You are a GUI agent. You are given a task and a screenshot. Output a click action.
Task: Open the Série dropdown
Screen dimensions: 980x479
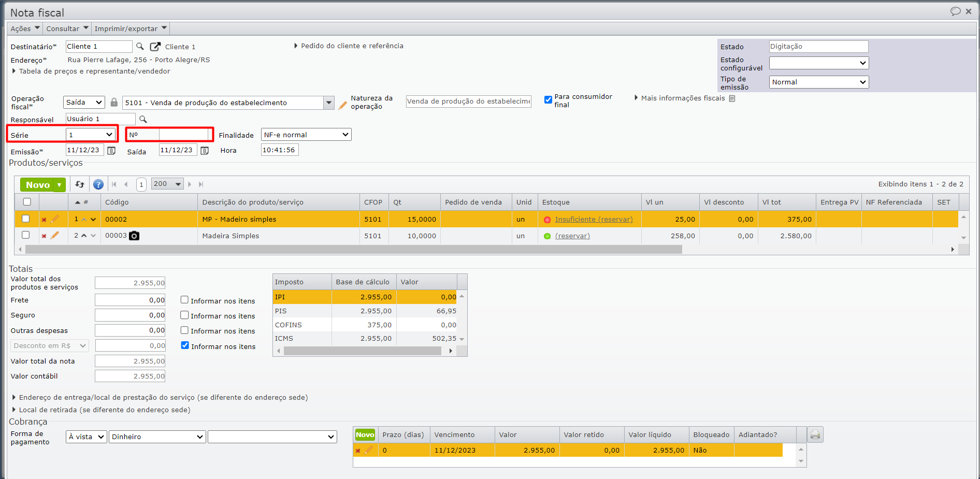pos(90,135)
